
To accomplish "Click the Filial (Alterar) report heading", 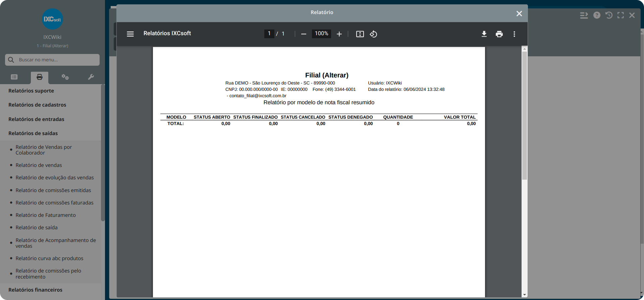I will (x=327, y=75).
